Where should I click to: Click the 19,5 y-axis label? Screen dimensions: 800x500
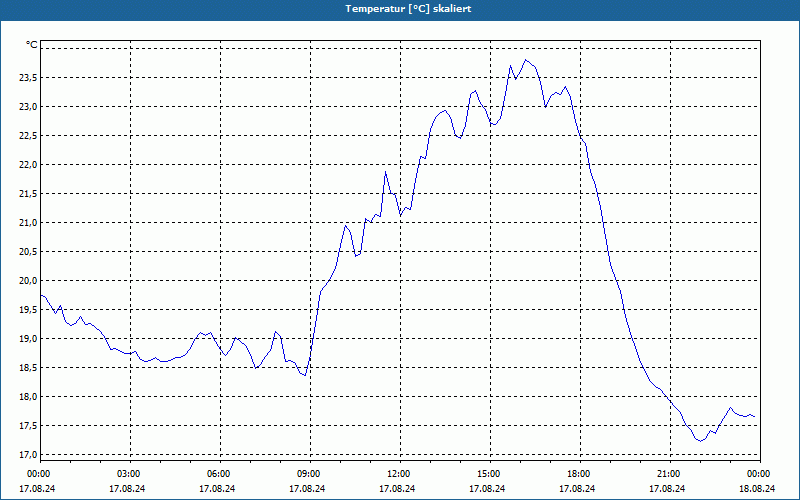29,310
